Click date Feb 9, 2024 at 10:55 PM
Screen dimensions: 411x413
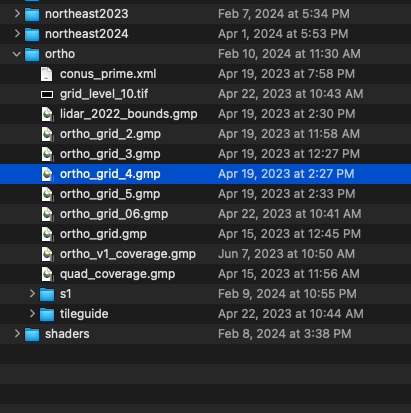(287, 294)
